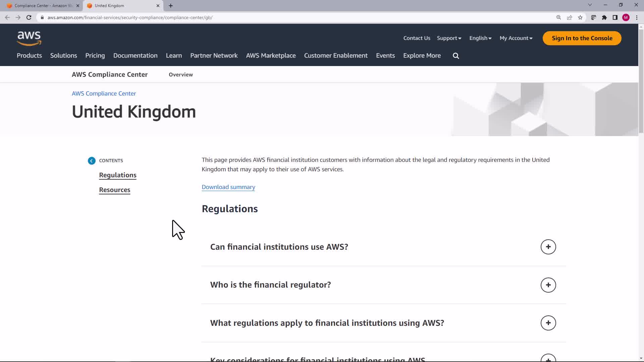Reload the page with refresh icon
Image resolution: width=644 pixels, height=362 pixels.
click(29, 17)
